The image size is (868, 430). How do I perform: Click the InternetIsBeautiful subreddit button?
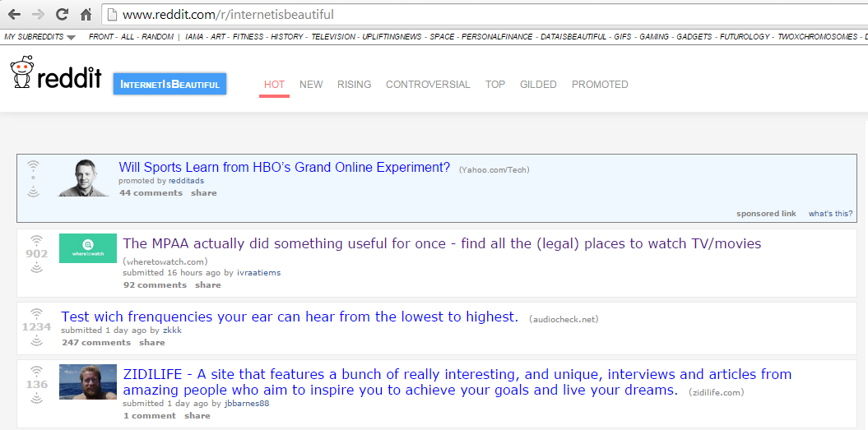[169, 84]
